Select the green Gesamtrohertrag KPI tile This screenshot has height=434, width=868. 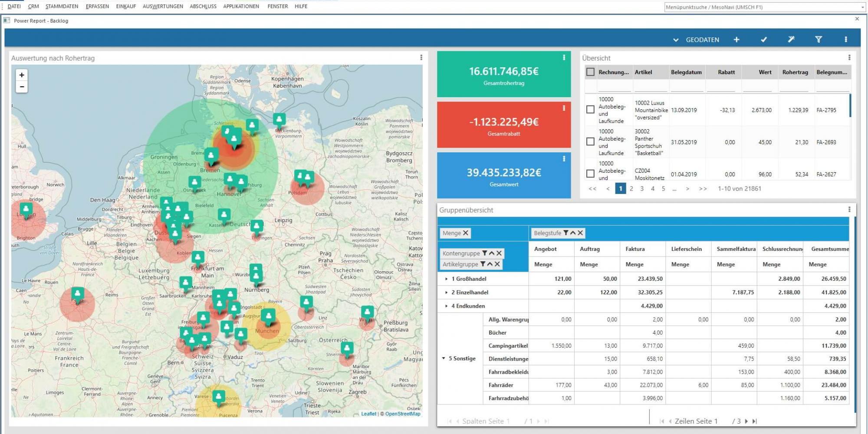pyautogui.click(x=504, y=74)
